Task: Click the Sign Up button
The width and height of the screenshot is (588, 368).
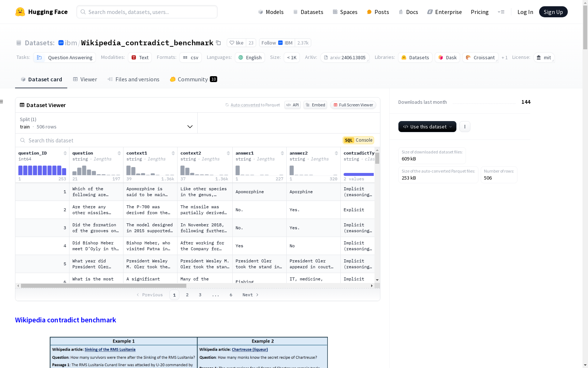Action: (553, 12)
